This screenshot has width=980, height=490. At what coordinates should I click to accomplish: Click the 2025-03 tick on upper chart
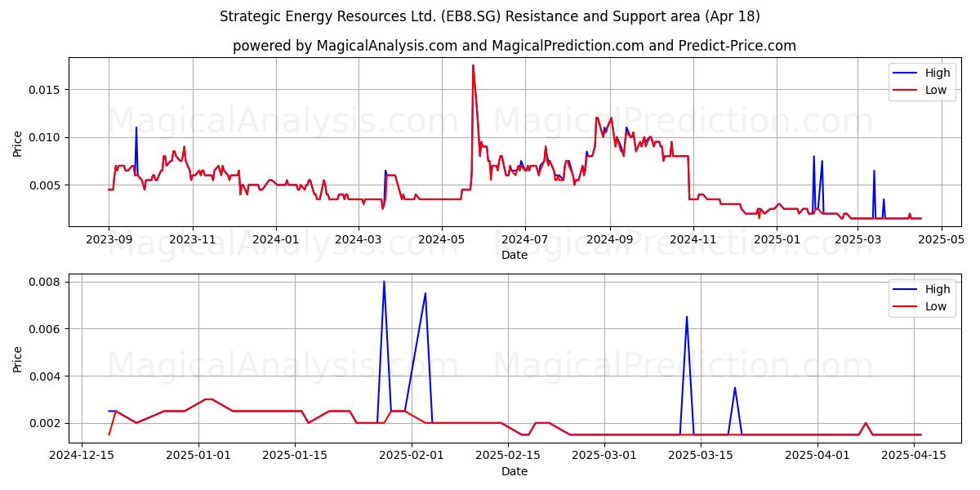[x=856, y=239]
